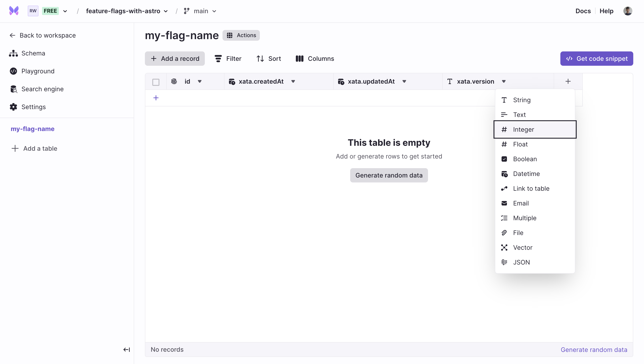This screenshot has height=364, width=644.
Task: Select Text column type
Action: [x=535, y=114]
